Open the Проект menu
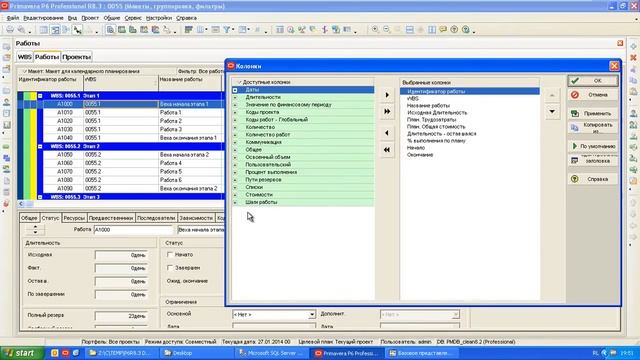Screen dimensions: 640x360 [x=90, y=18]
